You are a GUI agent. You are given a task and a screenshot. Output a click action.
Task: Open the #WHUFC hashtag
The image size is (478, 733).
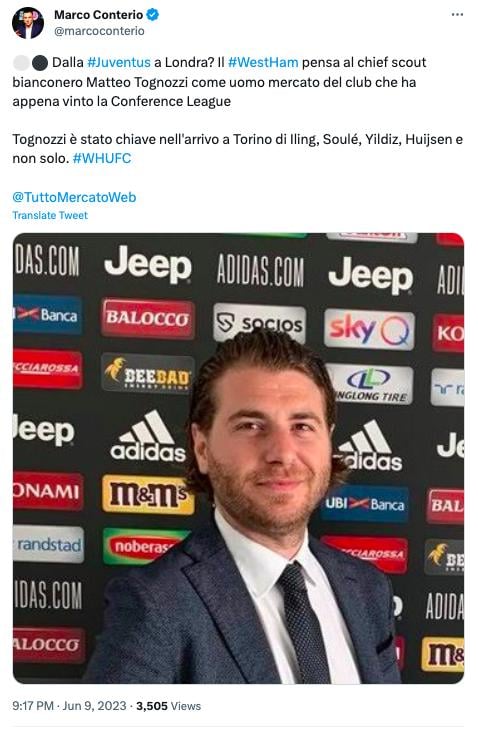(102, 158)
